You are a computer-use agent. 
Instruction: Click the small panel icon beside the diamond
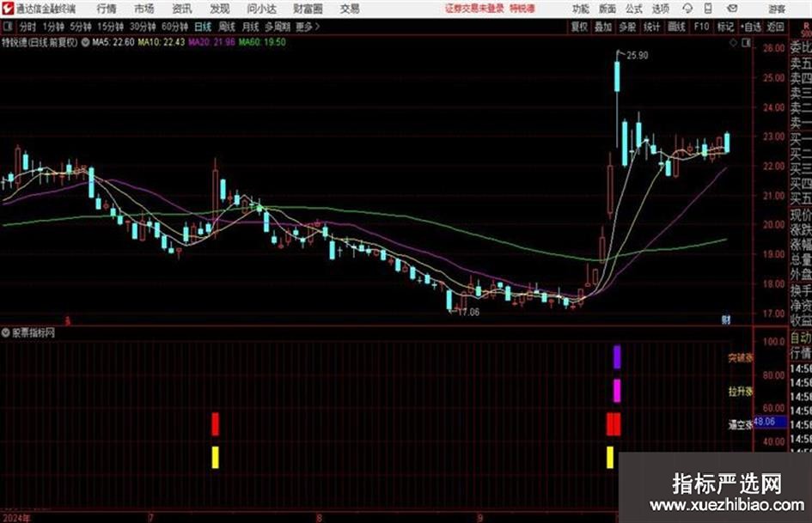[x=746, y=43]
